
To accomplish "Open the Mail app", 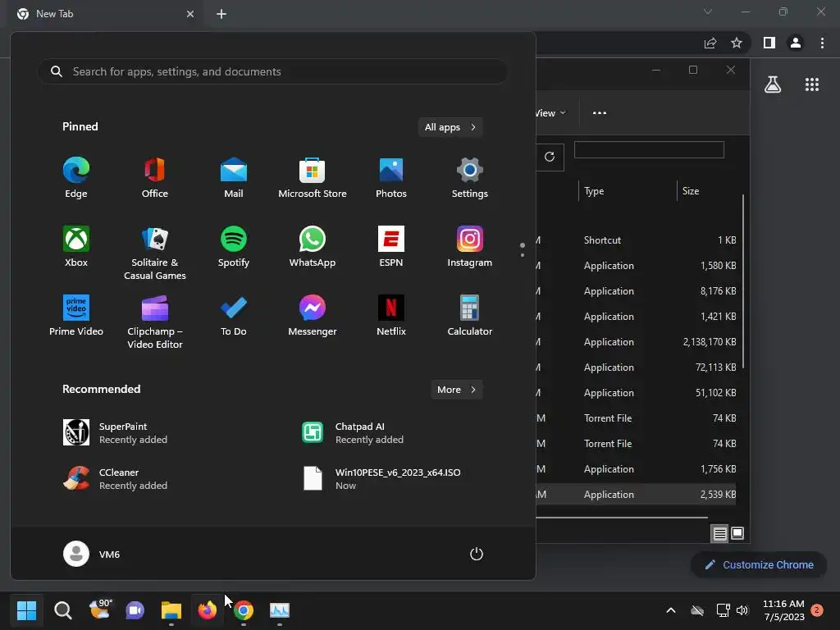I will [x=234, y=178].
